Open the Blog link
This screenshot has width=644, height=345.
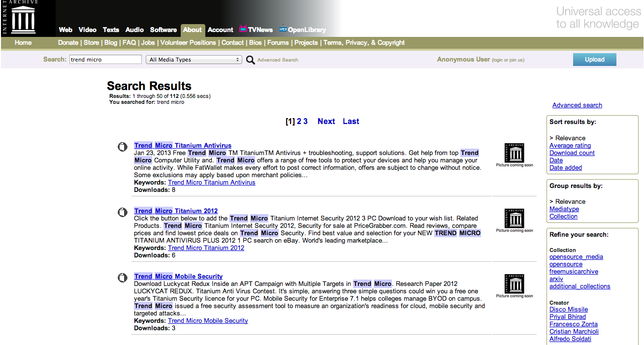tap(111, 43)
